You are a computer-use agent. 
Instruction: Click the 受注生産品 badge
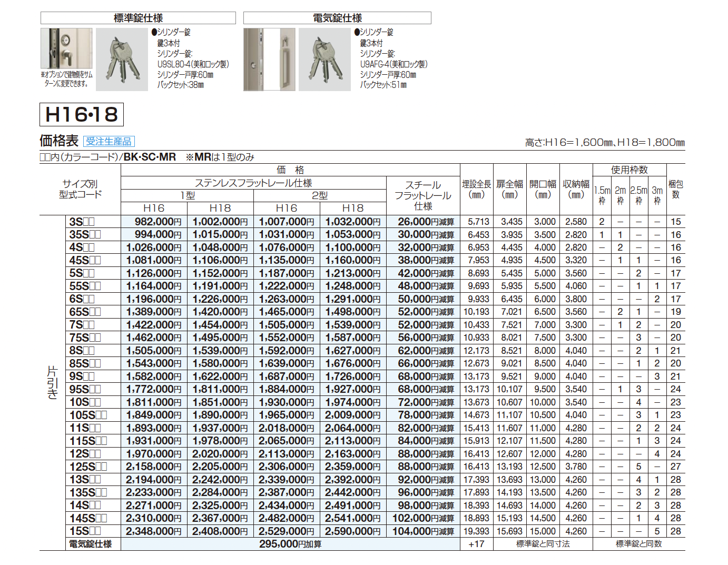pyautogui.click(x=109, y=142)
